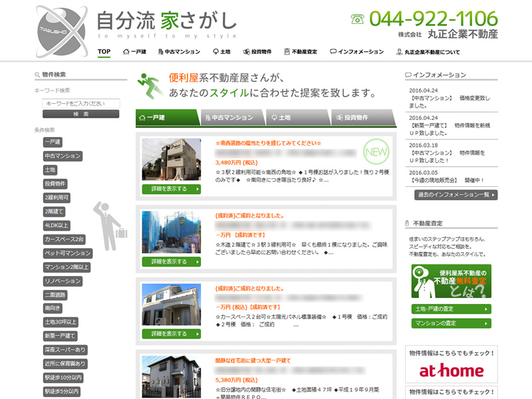Show details of the first listing
This screenshot has width=532, height=399.
click(171, 189)
